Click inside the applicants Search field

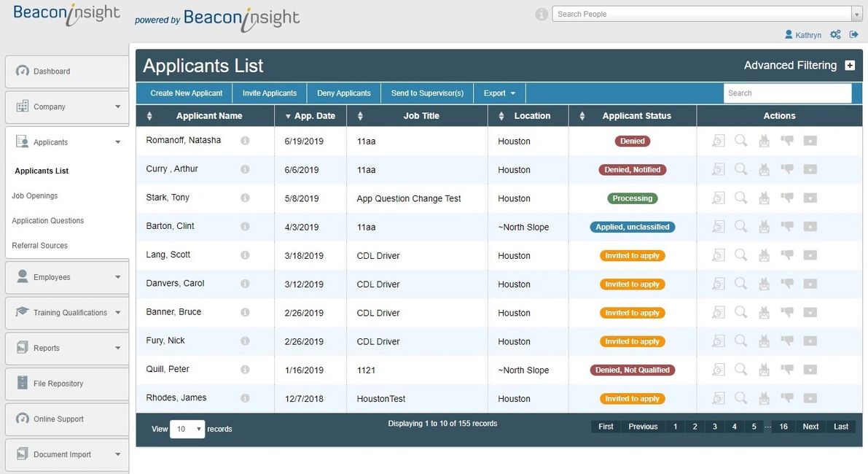[787, 93]
